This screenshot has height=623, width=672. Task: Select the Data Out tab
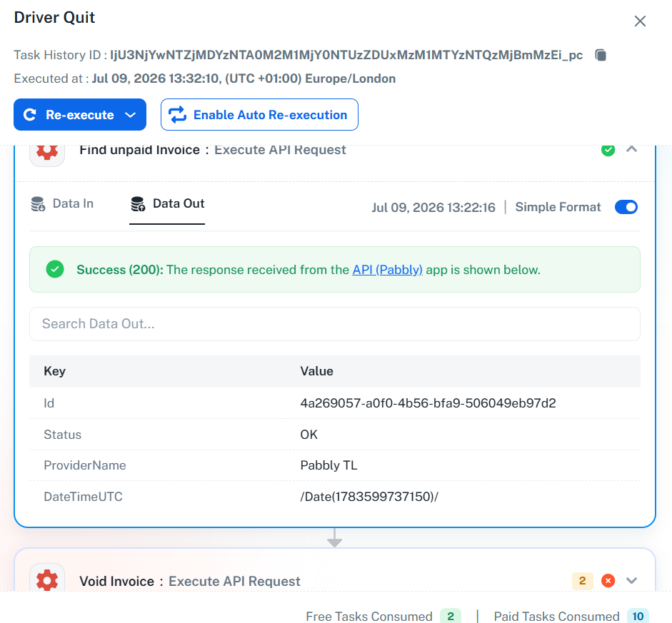[x=168, y=204]
